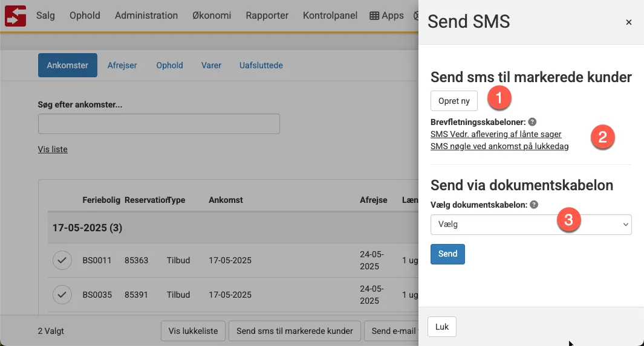Open the Økonomi menu

click(x=212, y=16)
